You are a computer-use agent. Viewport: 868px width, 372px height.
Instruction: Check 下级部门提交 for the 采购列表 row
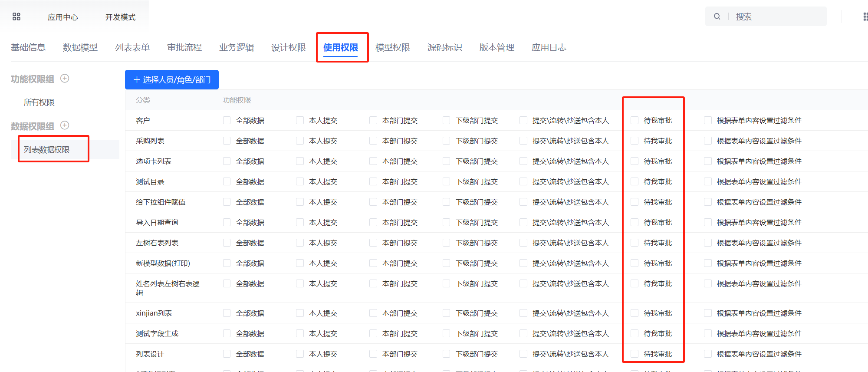(447, 141)
